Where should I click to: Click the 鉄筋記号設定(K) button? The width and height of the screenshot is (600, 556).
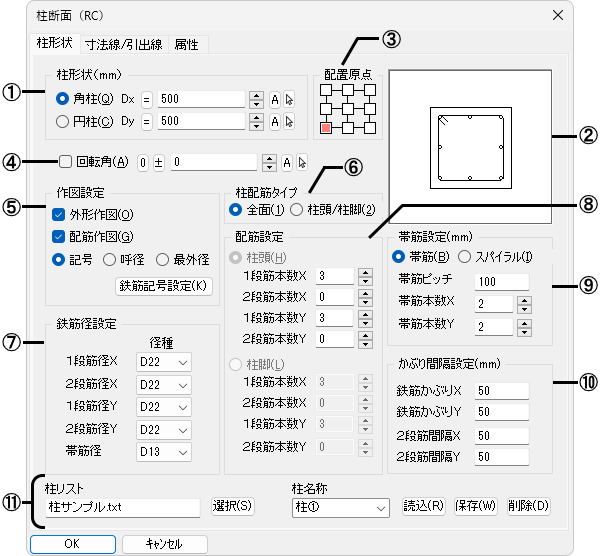[166, 285]
